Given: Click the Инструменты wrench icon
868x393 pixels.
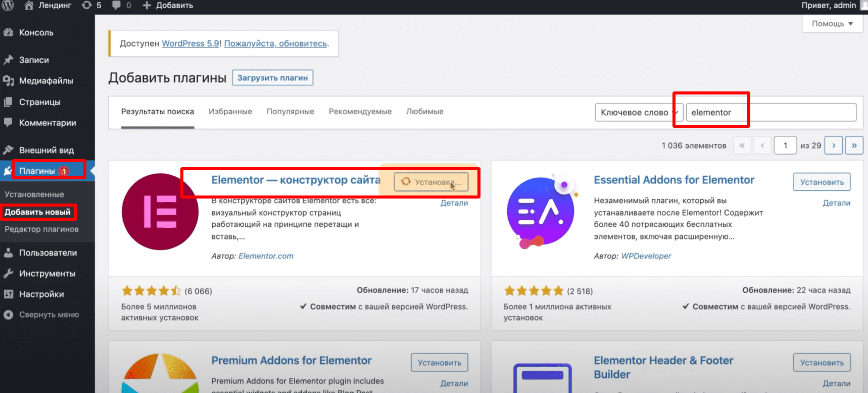Looking at the screenshot, I should click(x=8, y=273).
